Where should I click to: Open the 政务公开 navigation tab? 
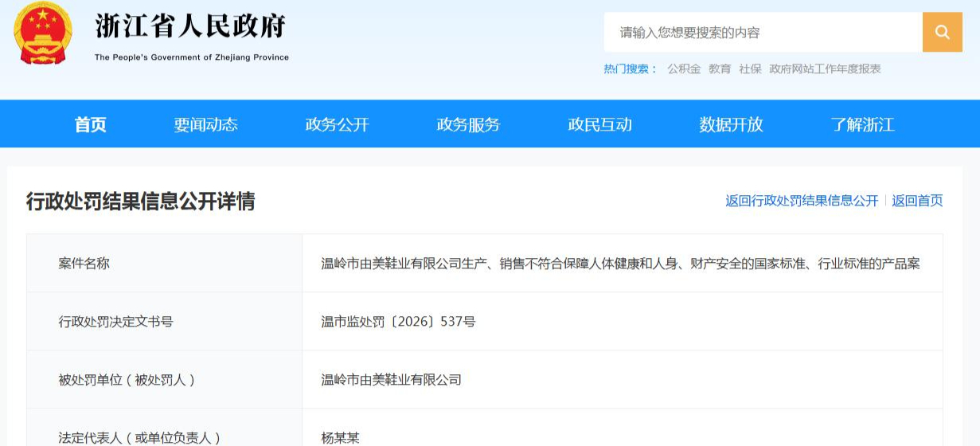338,124
